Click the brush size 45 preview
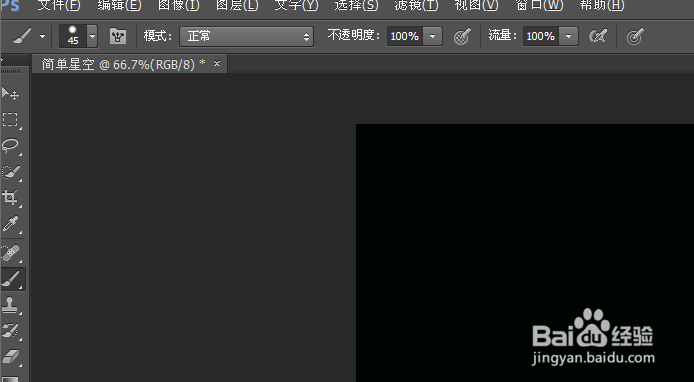The image size is (694, 382). pyautogui.click(x=73, y=36)
